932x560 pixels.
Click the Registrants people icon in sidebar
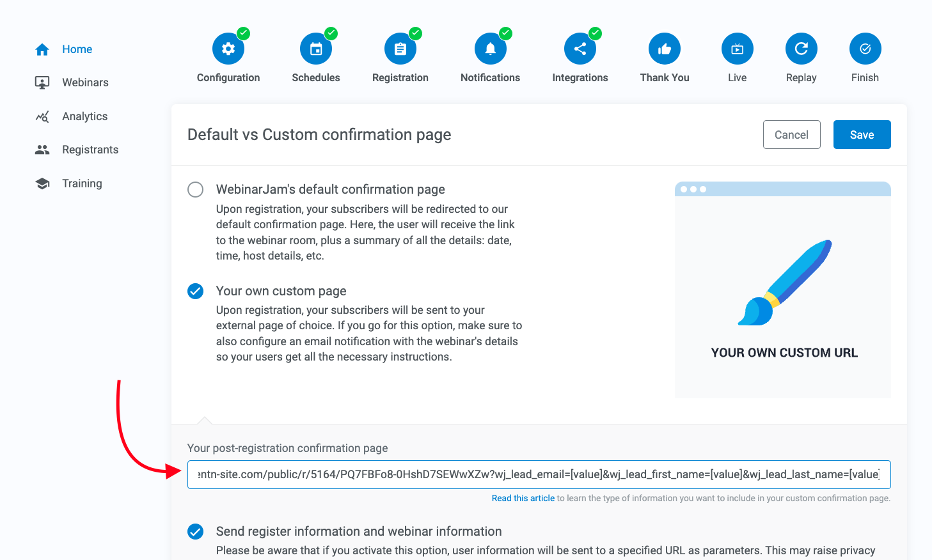pos(42,150)
